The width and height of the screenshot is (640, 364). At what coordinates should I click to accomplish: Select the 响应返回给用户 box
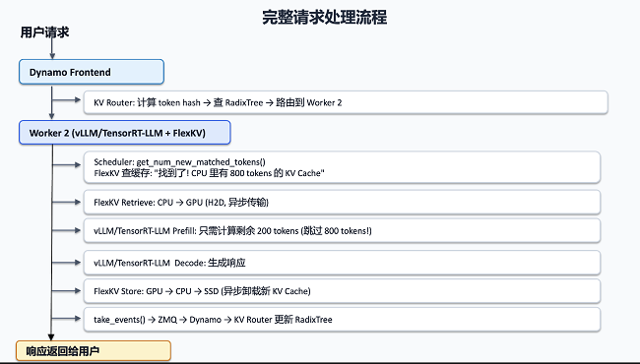[94, 351]
